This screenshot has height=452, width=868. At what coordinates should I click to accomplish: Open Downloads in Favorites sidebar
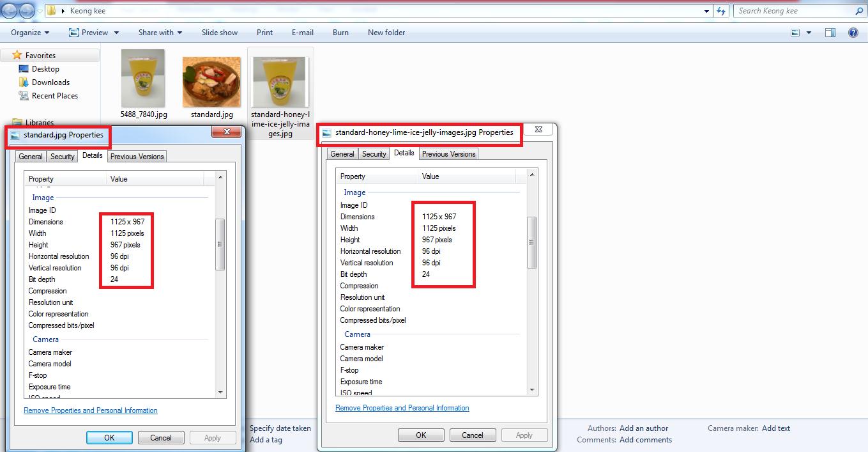tap(50, 82)
